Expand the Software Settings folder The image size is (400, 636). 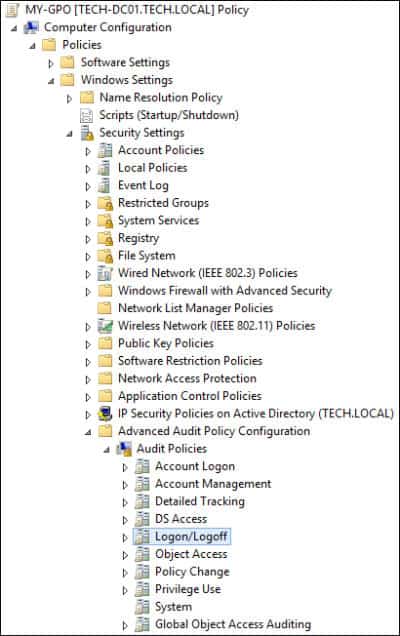(x=51, y=64)
